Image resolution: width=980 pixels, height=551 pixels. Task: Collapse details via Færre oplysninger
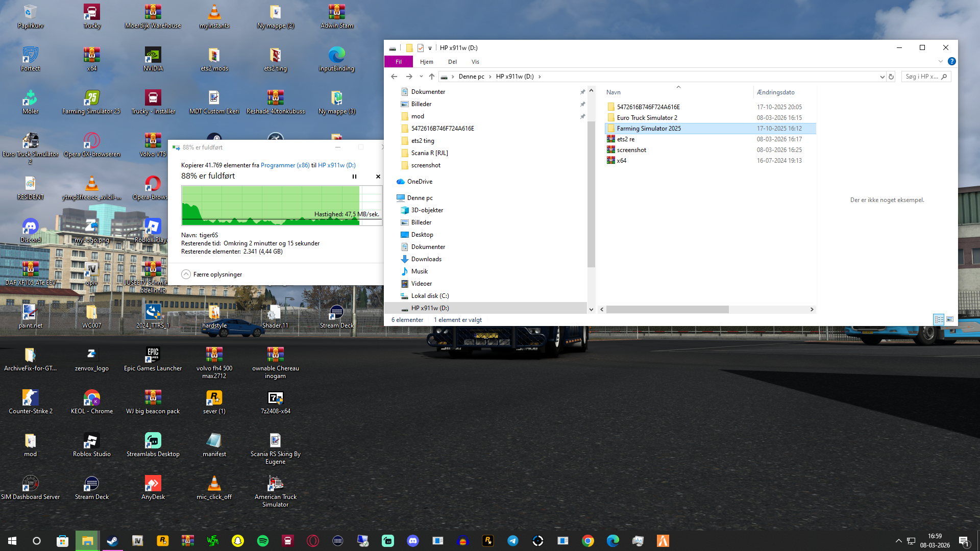(x=212, y=274)
